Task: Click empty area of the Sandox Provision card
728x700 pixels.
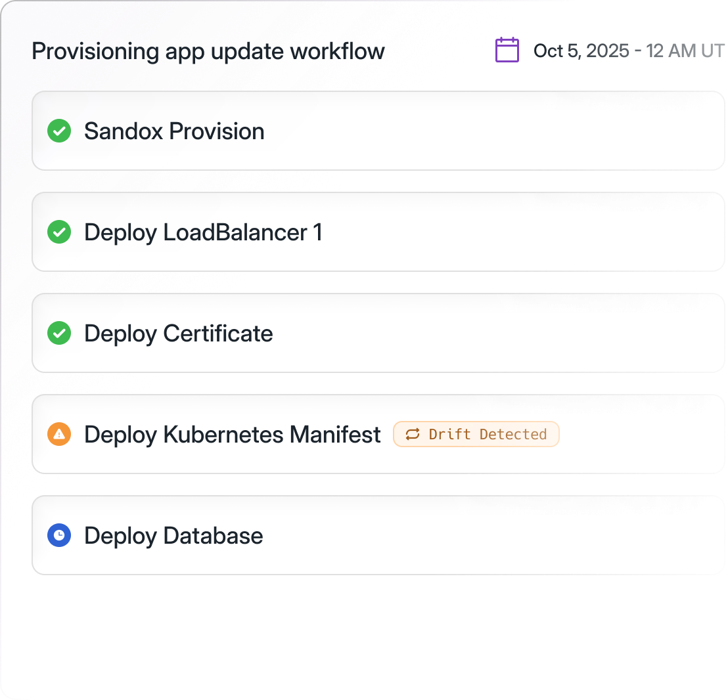Action: [x=493, y=131]
